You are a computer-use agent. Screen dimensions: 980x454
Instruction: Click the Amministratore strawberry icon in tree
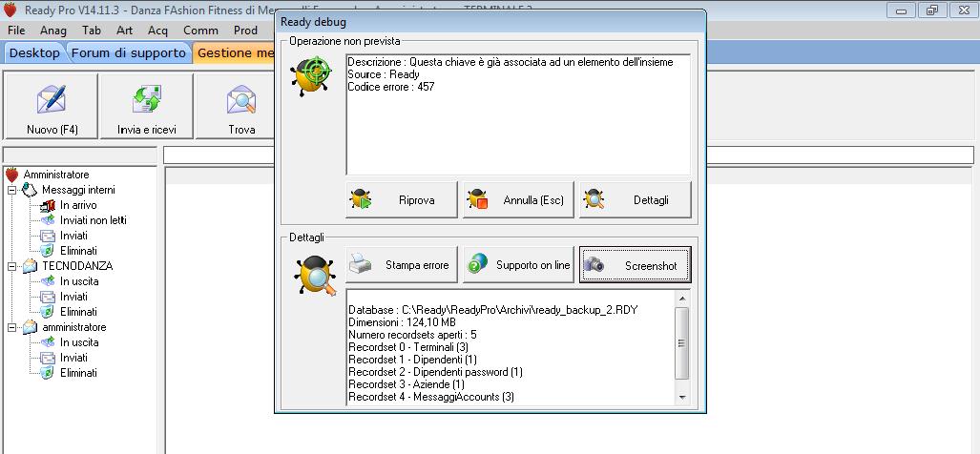pos(11,175)
